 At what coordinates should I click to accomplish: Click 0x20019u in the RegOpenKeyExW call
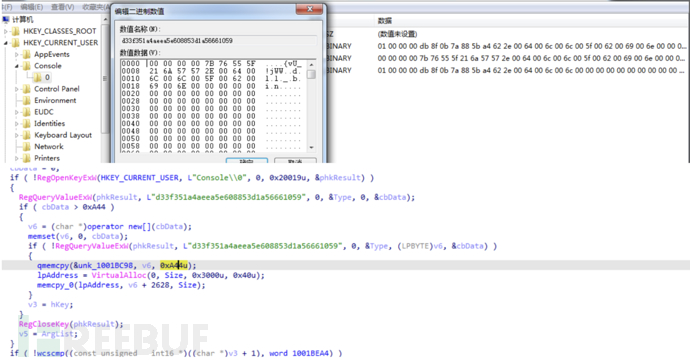tap(287, 178)
